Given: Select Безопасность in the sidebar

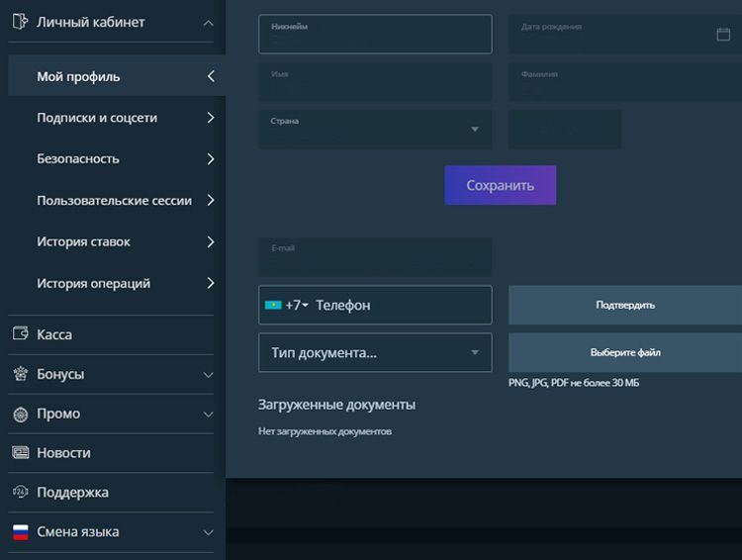Looking at the screenshot, I should (78, 158).
